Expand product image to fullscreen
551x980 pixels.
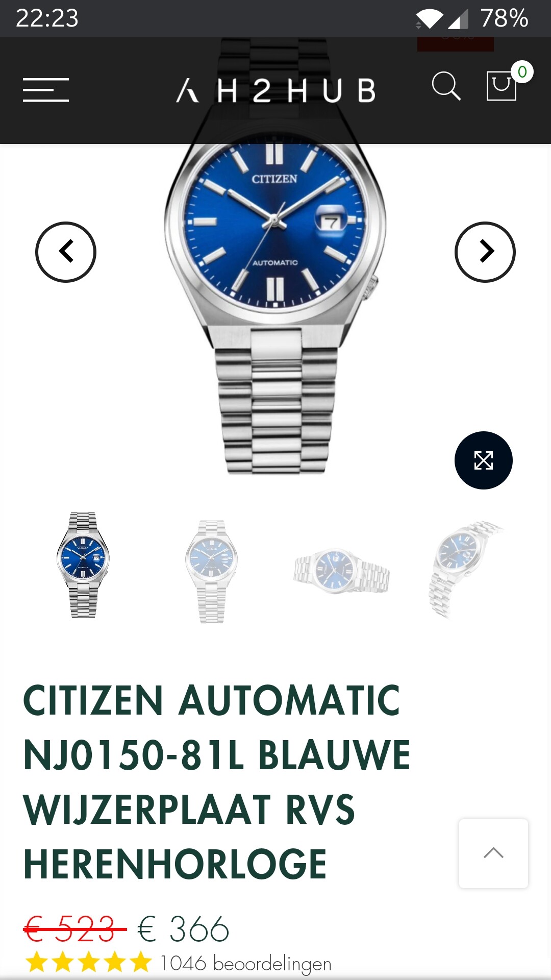click(x=484, y=460)
